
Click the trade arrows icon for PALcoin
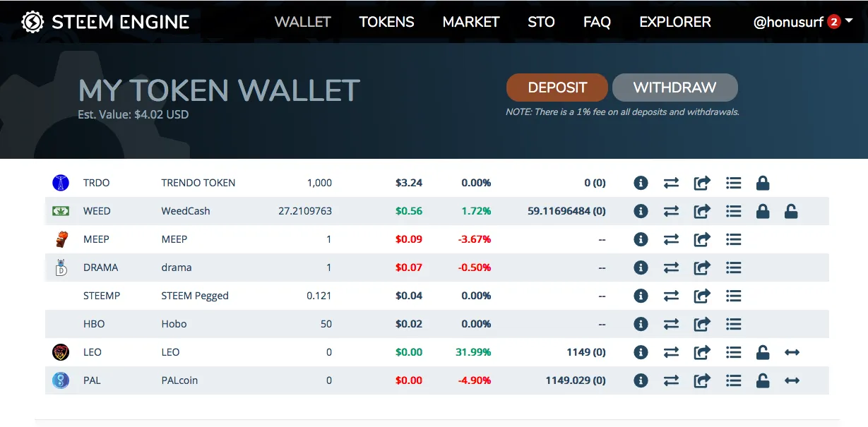(671, 380)
